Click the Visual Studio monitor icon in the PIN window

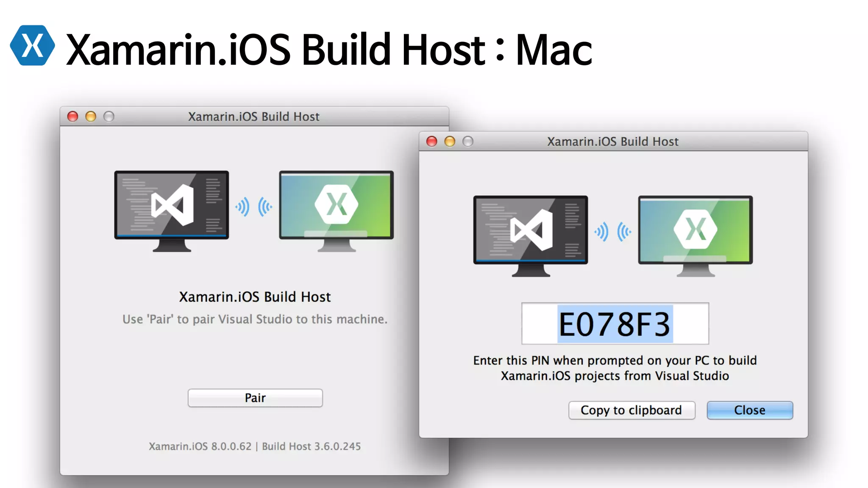point(531,236)
